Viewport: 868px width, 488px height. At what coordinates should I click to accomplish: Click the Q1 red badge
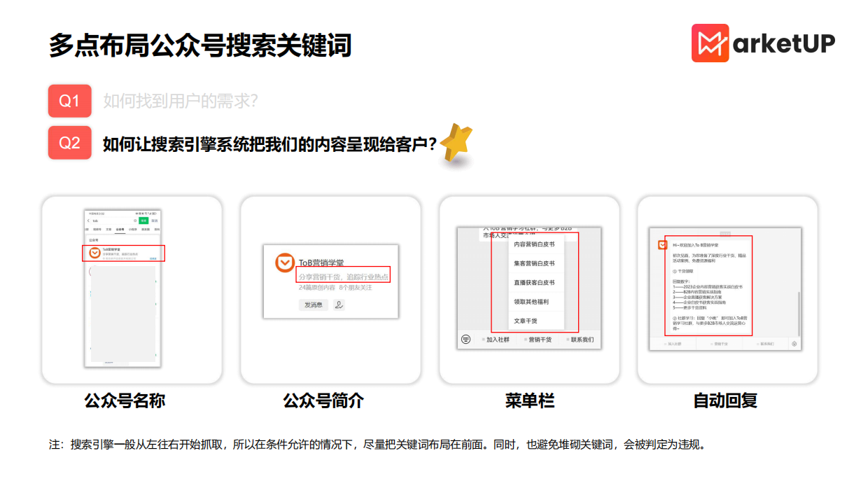(69, 101)
